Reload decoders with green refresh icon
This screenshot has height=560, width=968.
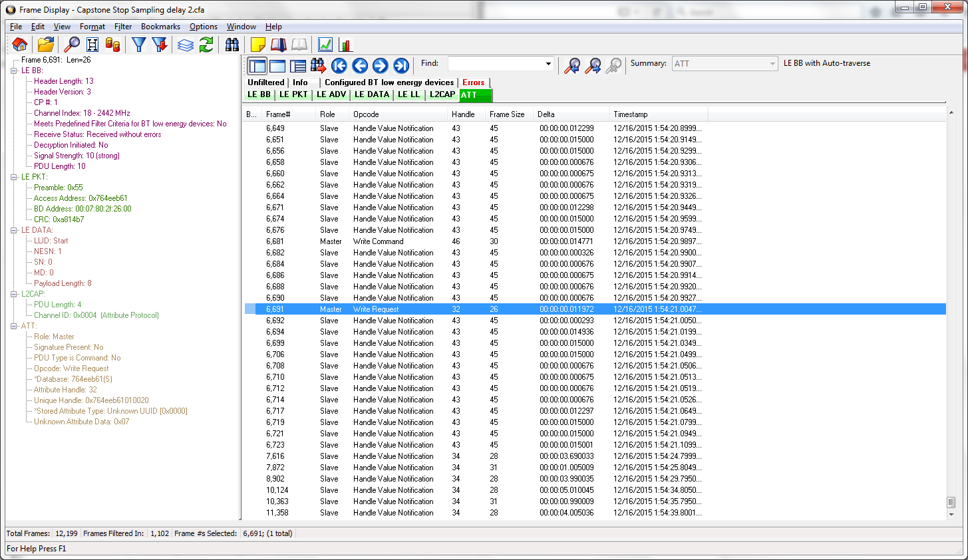tap(206, 45)
